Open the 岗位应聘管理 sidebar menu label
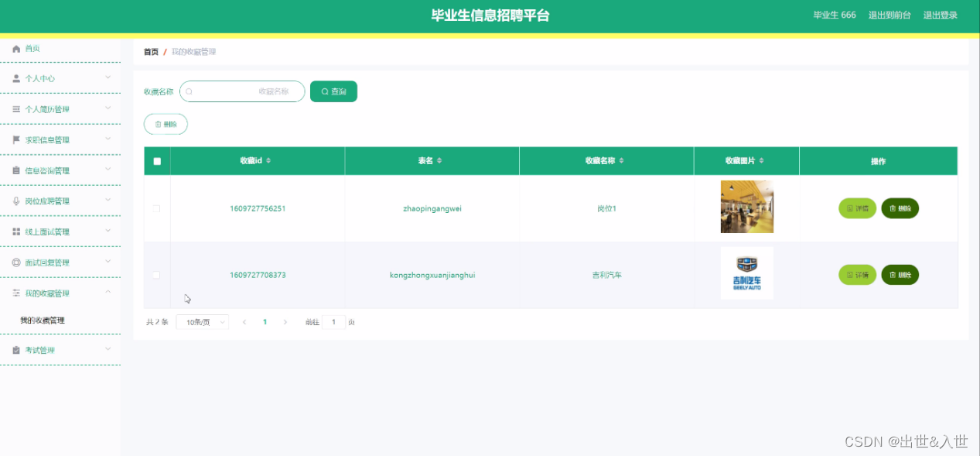980x456 pixels. [47, 201]
